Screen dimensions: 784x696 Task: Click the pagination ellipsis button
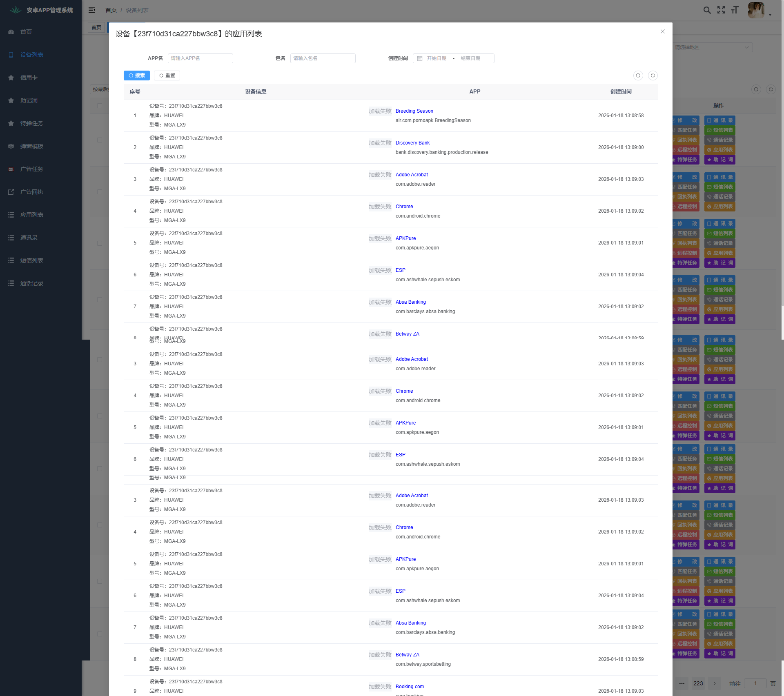coord(682,683)
